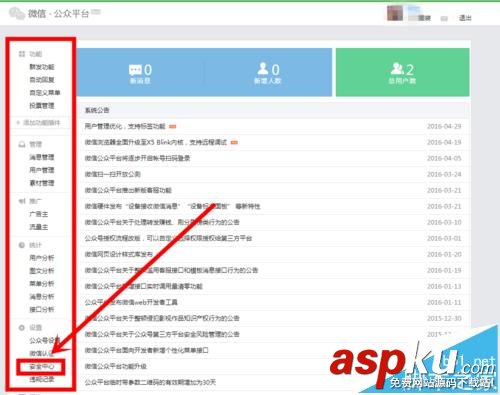Click the 功能 section grid icon
The height and width of the screenshot is (395, 500).
tap(22, 54)
